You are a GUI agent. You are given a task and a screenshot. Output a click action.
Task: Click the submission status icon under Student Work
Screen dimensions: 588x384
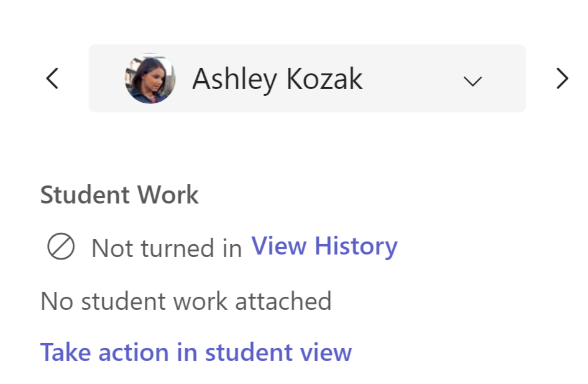point(61,247)
